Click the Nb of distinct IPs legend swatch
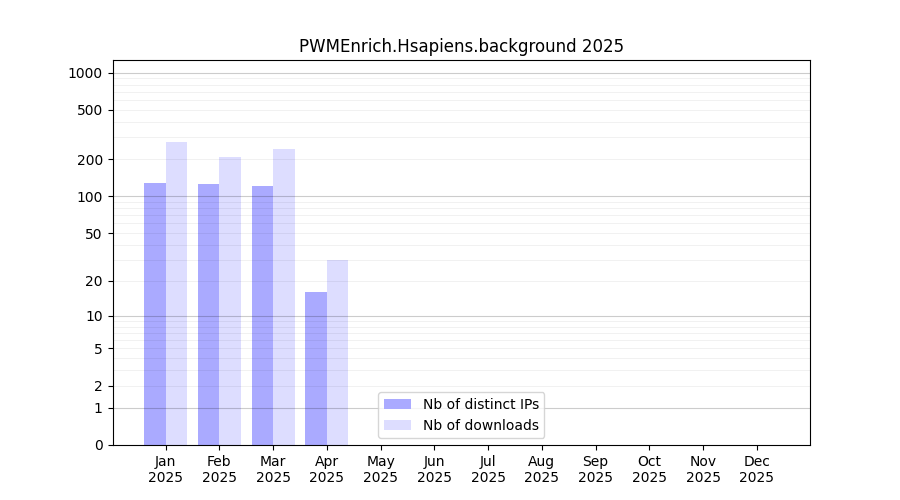The height and width of the screenshot is (500, 900). click(397, 404)
